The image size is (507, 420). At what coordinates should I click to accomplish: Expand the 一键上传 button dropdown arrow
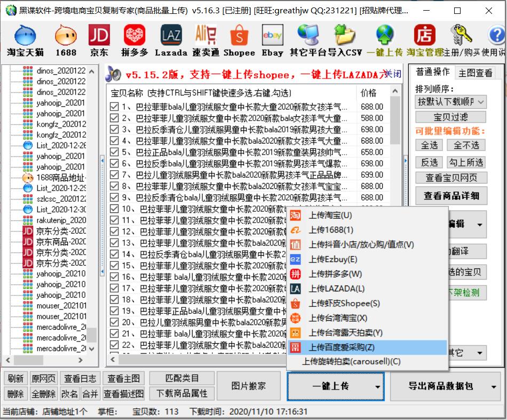pyautogui.click(x=377, y=387)
